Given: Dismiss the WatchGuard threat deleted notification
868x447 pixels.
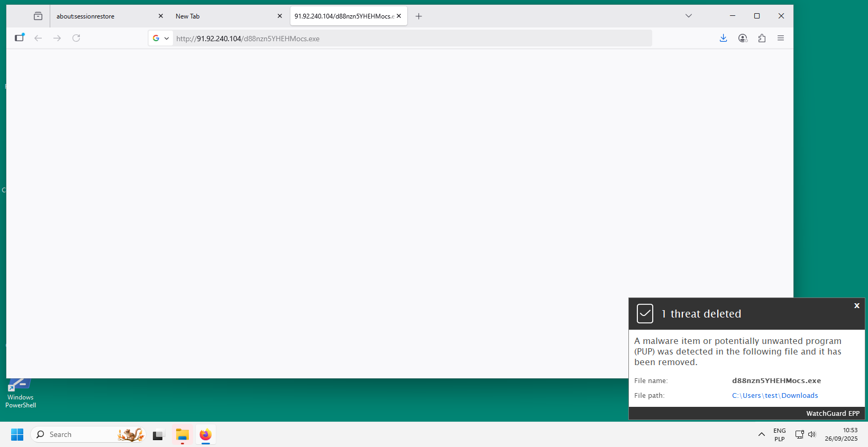Looking at the screenshot, I should click(857, 305).
